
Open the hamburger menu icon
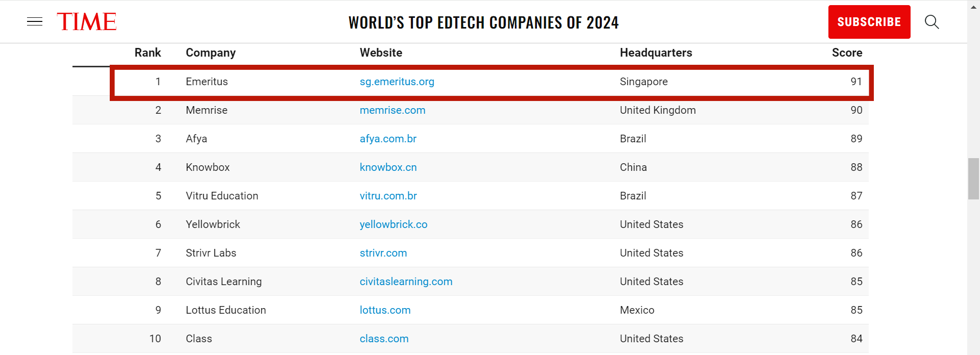pos(35,21)
